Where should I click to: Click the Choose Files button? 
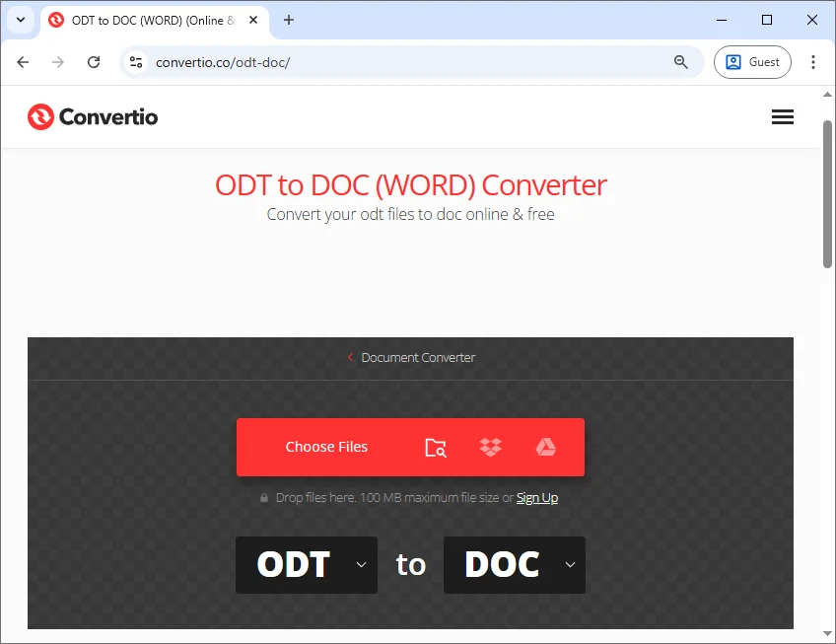326,447
